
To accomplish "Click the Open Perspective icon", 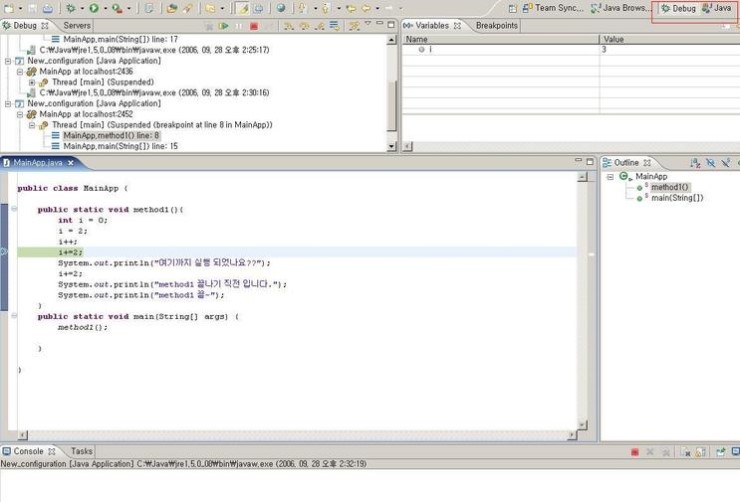I will tap(513, 8).
